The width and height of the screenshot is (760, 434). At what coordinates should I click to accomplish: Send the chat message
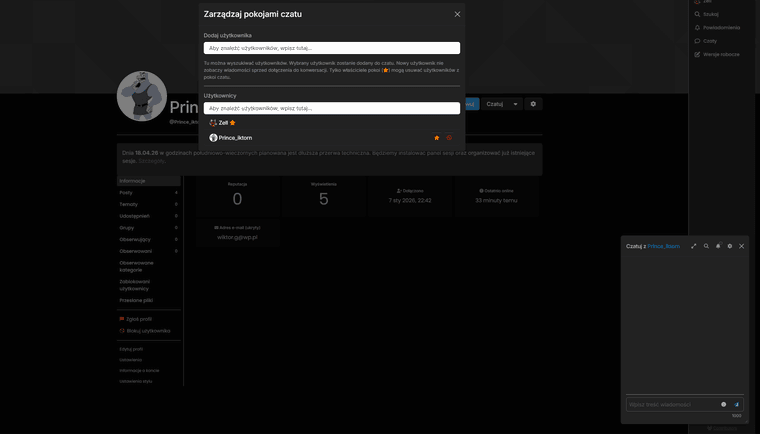coord(737,404)
